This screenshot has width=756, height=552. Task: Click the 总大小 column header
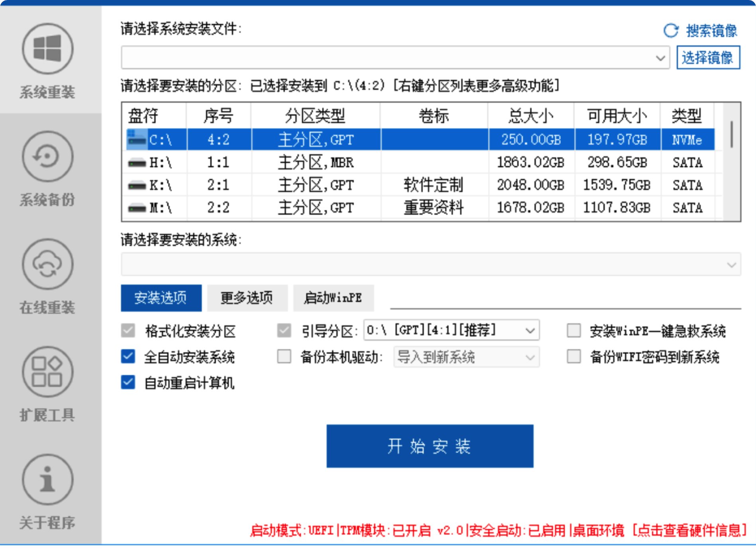coord(531,116)
